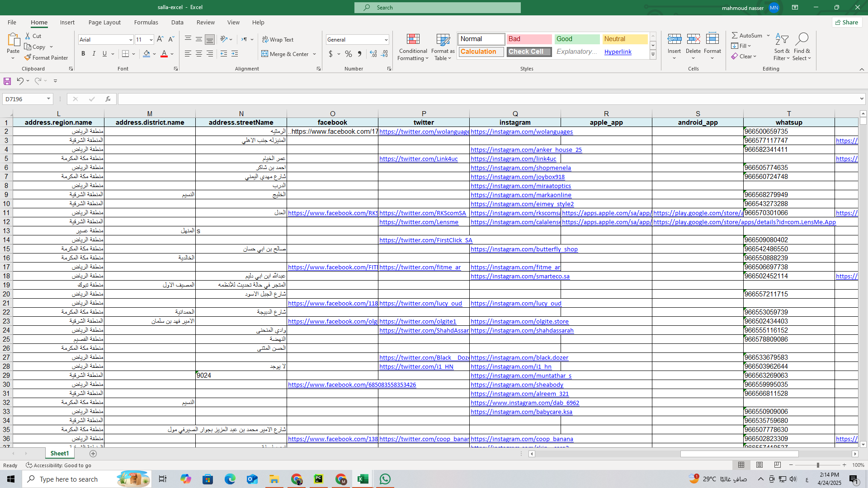Viewport: 868px width, 488px height.
Task: Click the Sort & Filter icon
Action: (x=782, y=39)
